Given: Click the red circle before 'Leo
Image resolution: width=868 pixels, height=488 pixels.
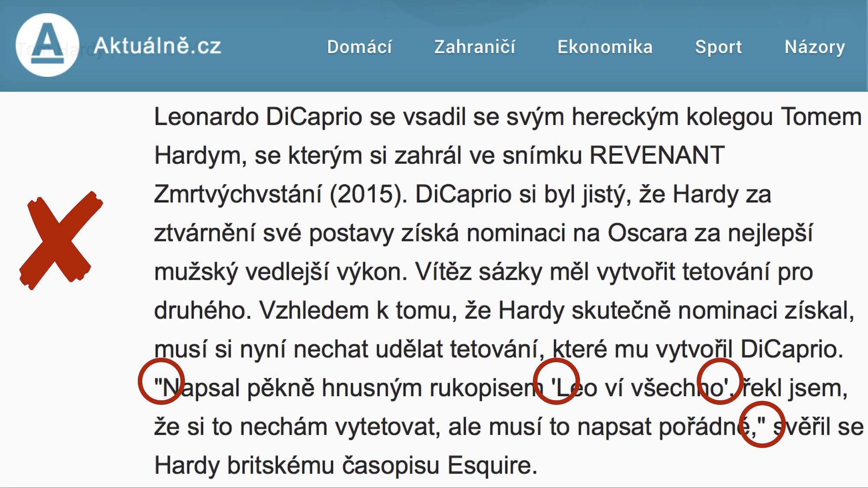Looking at the screenshot, I should pos(556,381).
